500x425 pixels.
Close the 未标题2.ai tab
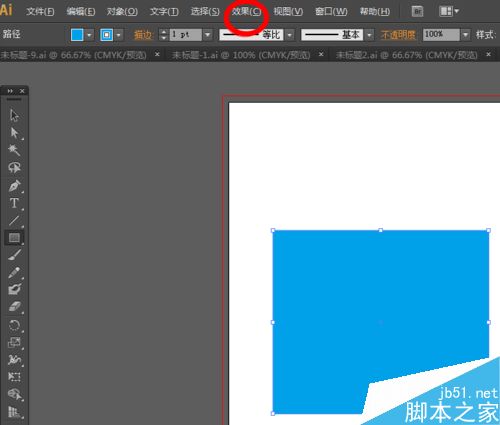[488, 54]
